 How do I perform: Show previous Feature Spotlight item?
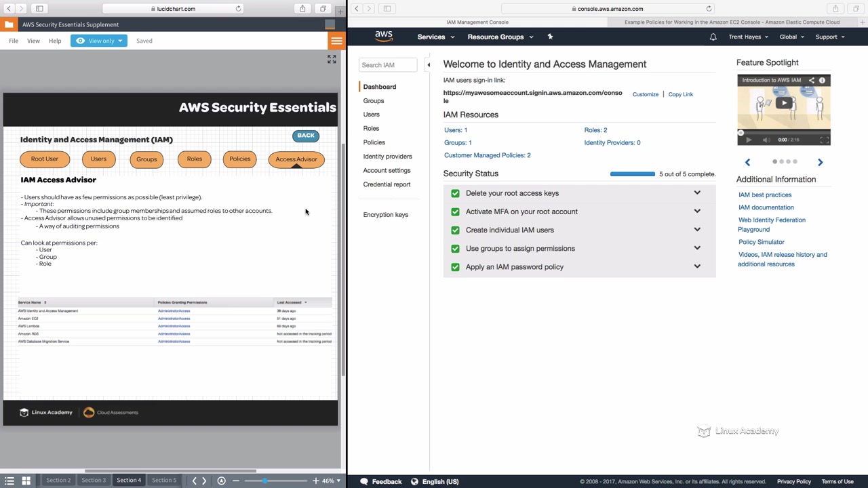[x=747, y=162]
